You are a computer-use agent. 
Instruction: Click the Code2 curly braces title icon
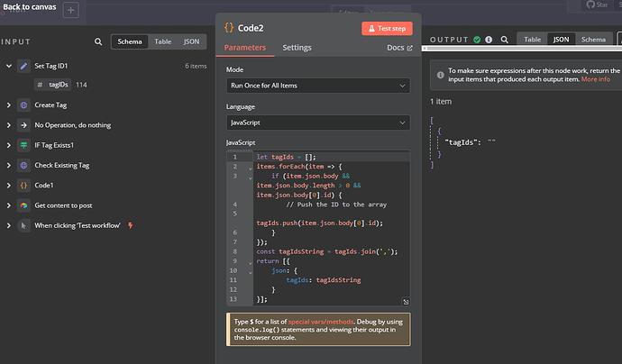click(229, 28)
